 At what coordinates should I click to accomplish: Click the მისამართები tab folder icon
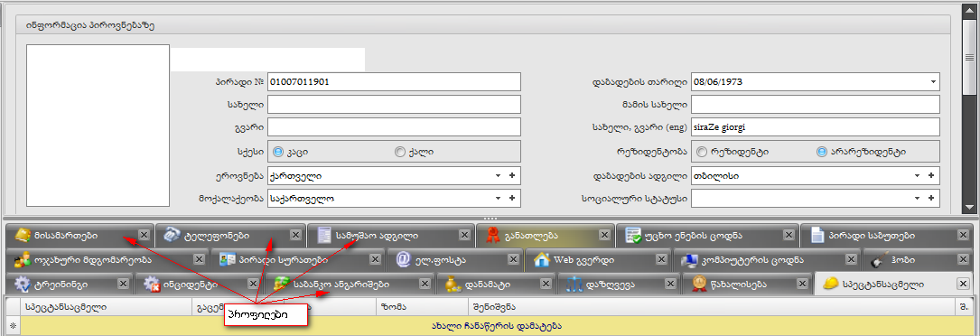(x=23, y=235)
